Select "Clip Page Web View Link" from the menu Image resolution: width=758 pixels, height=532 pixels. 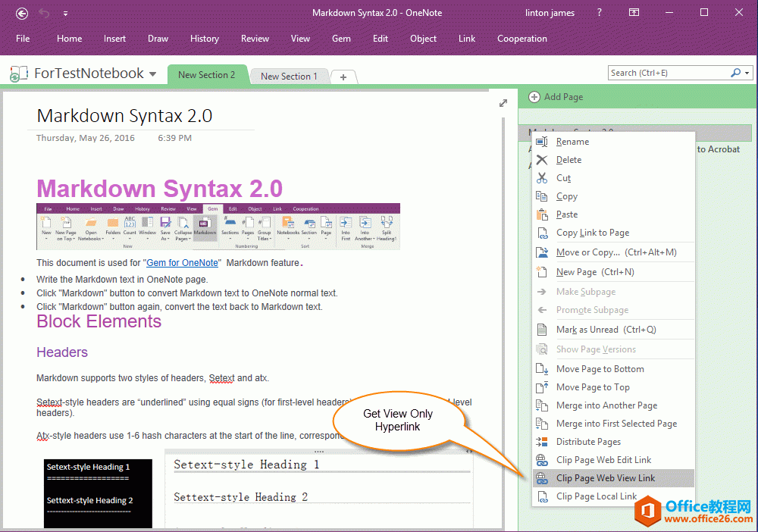604,477
